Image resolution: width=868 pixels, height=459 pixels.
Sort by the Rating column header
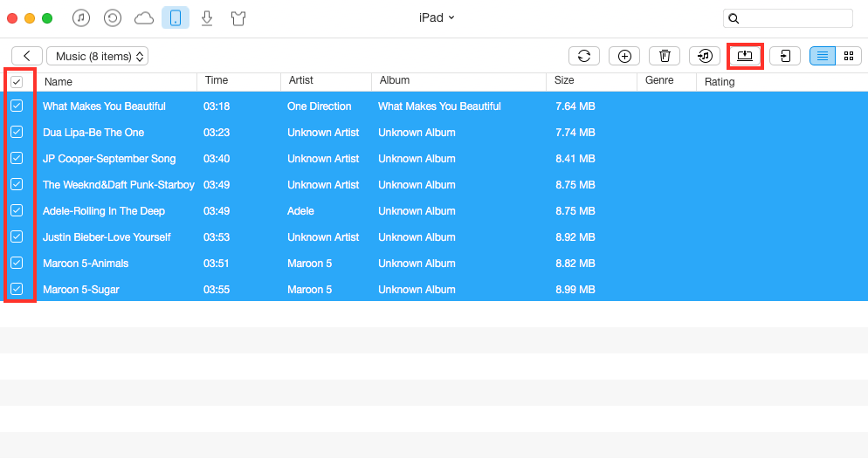(719, 82)
